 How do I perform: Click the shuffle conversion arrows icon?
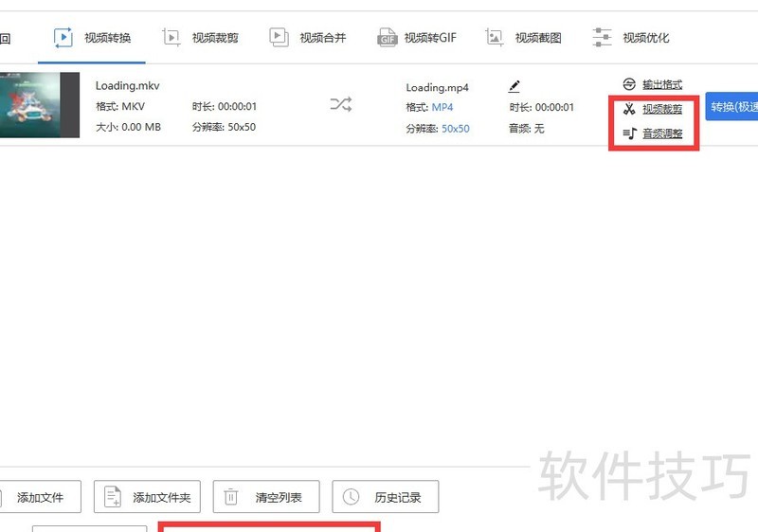pos(341,105)
